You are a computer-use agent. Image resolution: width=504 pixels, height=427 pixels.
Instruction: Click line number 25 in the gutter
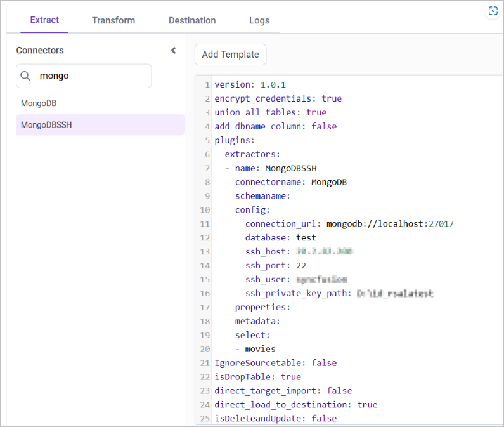tap(205, 419)
